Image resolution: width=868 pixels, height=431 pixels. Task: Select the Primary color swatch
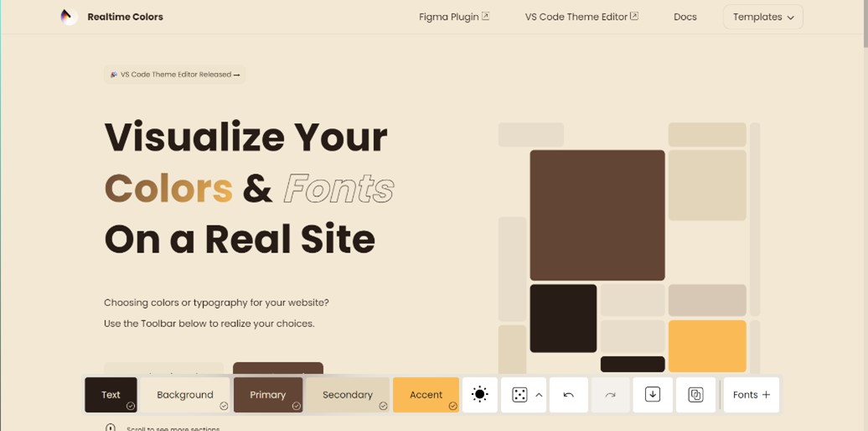point(267,395)
